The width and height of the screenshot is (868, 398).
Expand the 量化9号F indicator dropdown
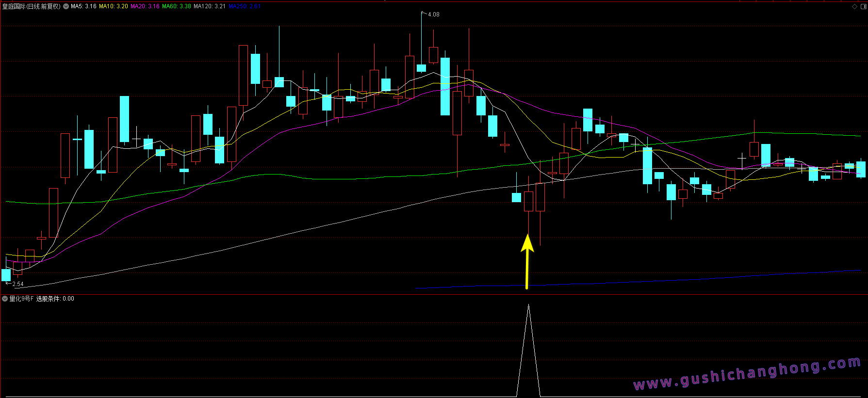click(5, 299)
